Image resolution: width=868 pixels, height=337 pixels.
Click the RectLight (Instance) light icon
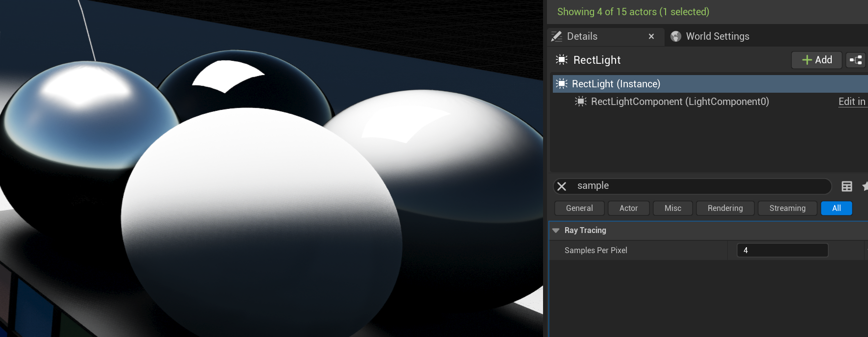coord(562,84)
